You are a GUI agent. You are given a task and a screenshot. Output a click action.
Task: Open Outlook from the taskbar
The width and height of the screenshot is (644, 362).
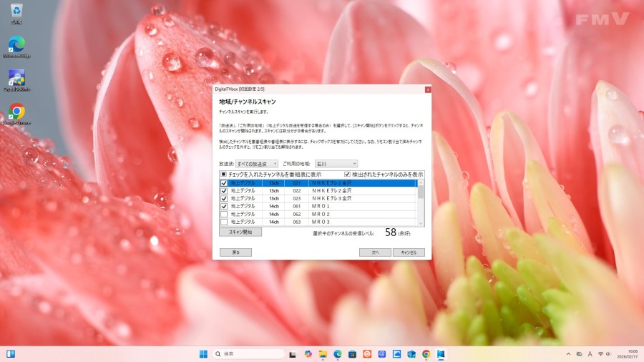point(411,354)
